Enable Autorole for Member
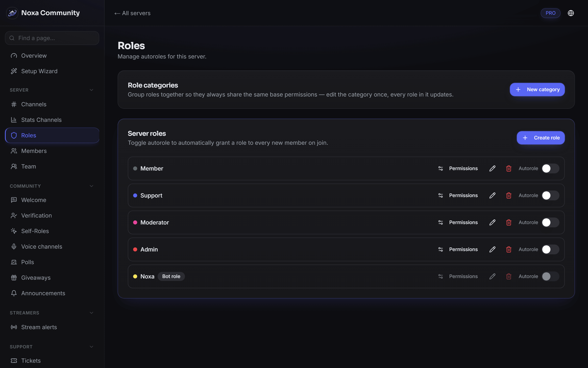This screenshot has width=588, height=368. pos(550,168)
